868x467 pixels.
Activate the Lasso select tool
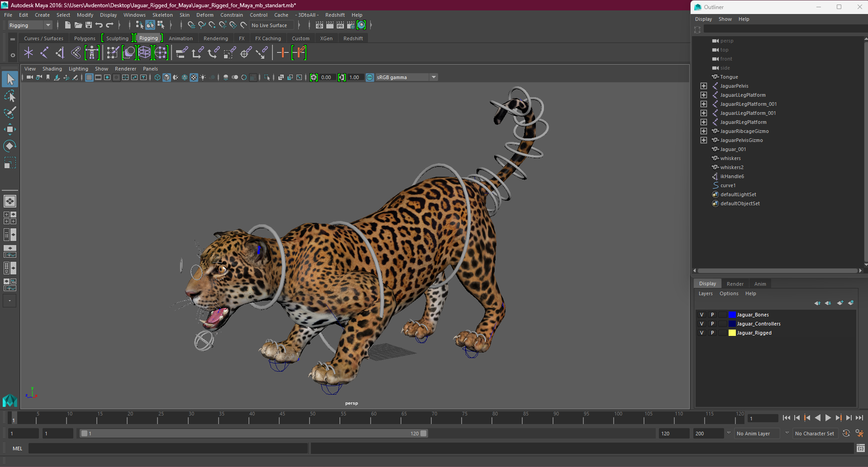pyautogui.click(x=10, y=96)
